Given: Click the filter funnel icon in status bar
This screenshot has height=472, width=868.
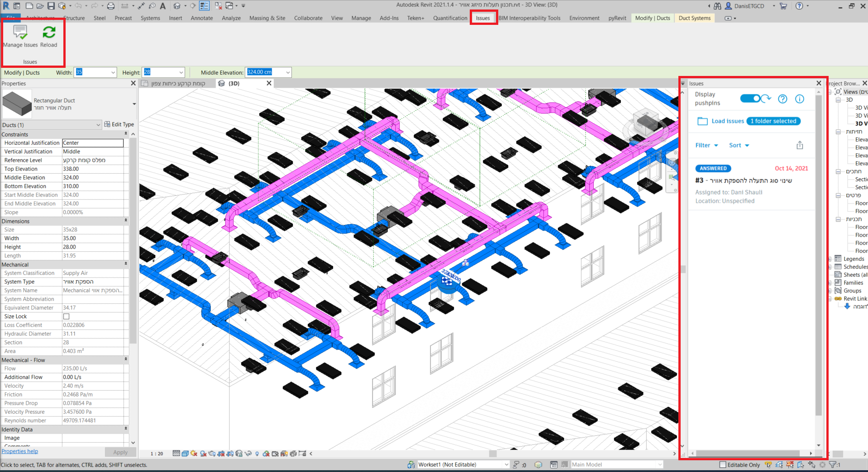Looking at the screenshot, I should click(832, 465).
